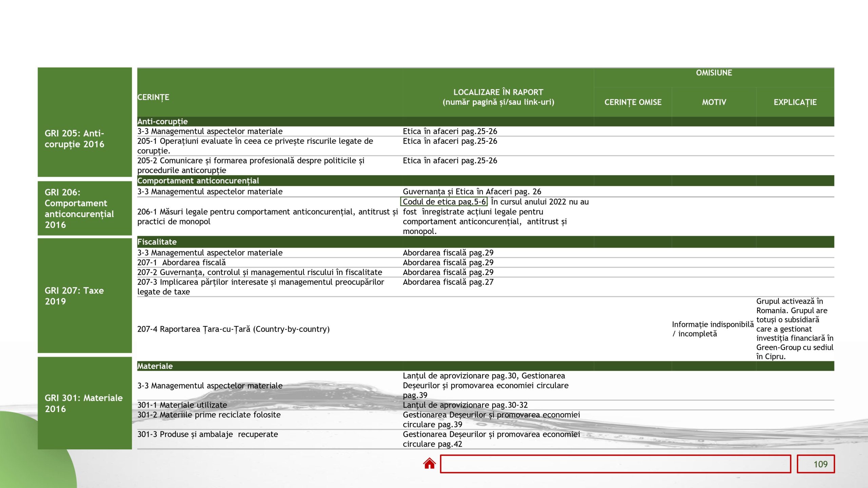The width and height of the screenshot is (868, 488).
Task: Click the page number 109 box
Action: 816,464
